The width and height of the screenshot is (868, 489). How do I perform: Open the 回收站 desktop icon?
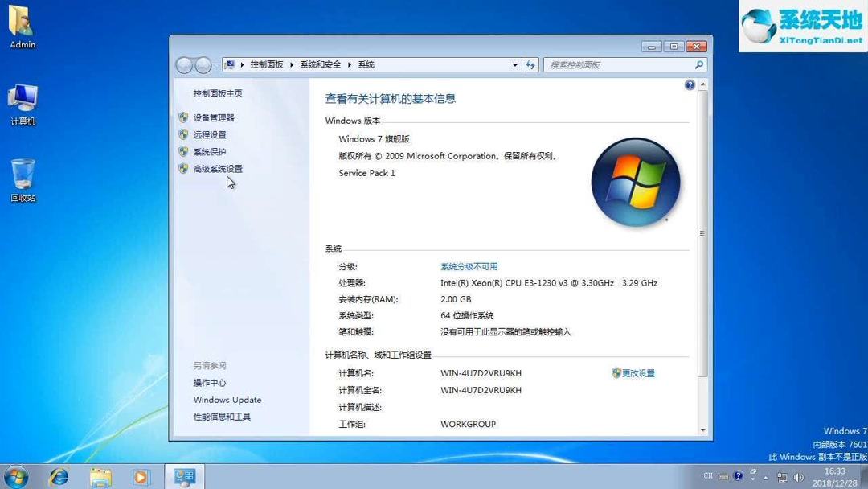[x=22, y=175]
